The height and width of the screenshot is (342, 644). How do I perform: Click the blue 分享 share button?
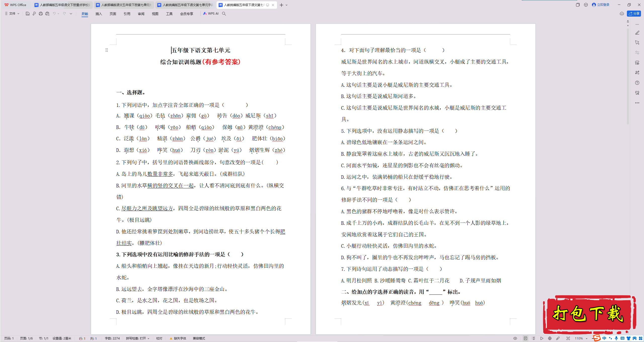coord(634,14)
